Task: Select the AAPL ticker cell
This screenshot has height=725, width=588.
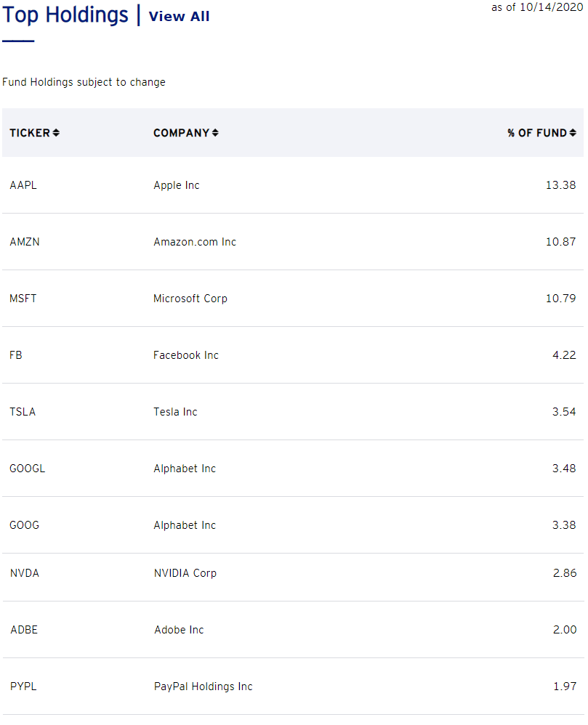Action: [x=23, y=185]
